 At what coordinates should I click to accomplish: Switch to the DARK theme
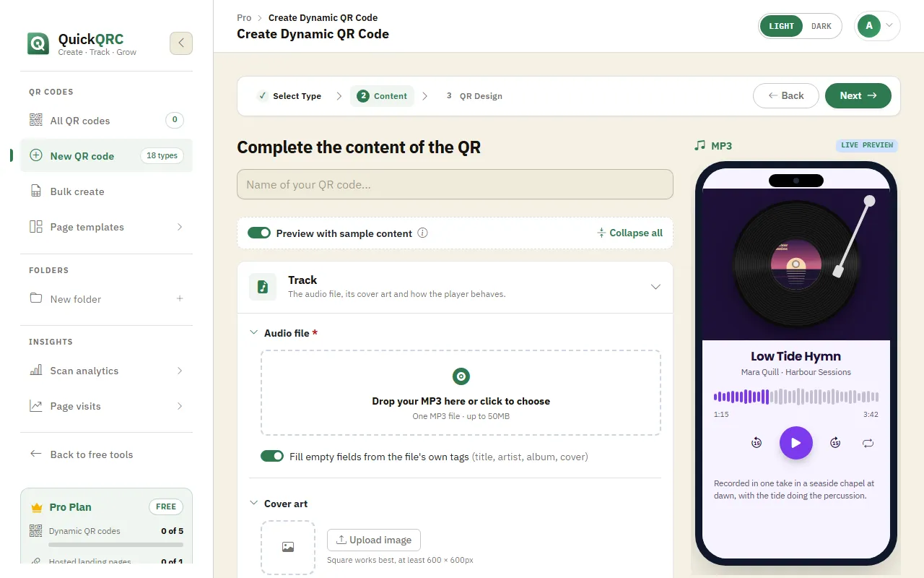pyautogui.click(x=821, y=26)
